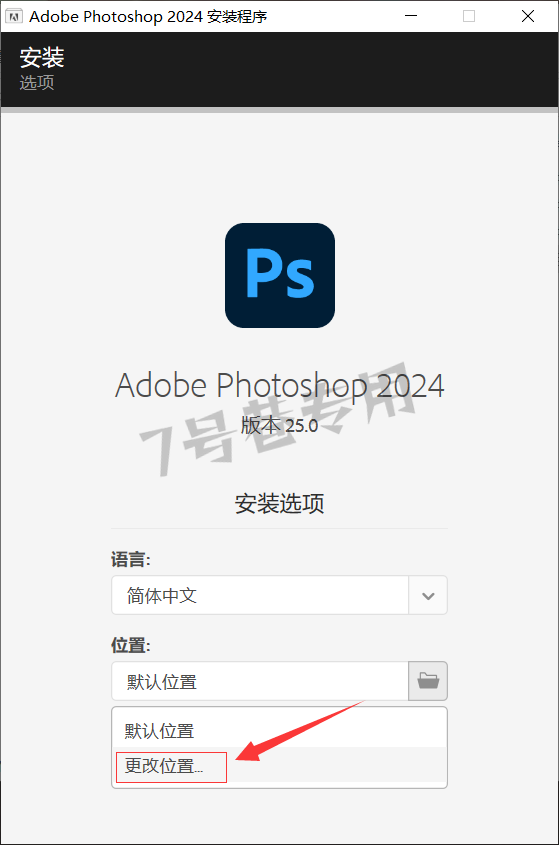Click the language dropdown chevron arrow
Viewport: 559px width, 845px height.
click(x=428, y=595)
